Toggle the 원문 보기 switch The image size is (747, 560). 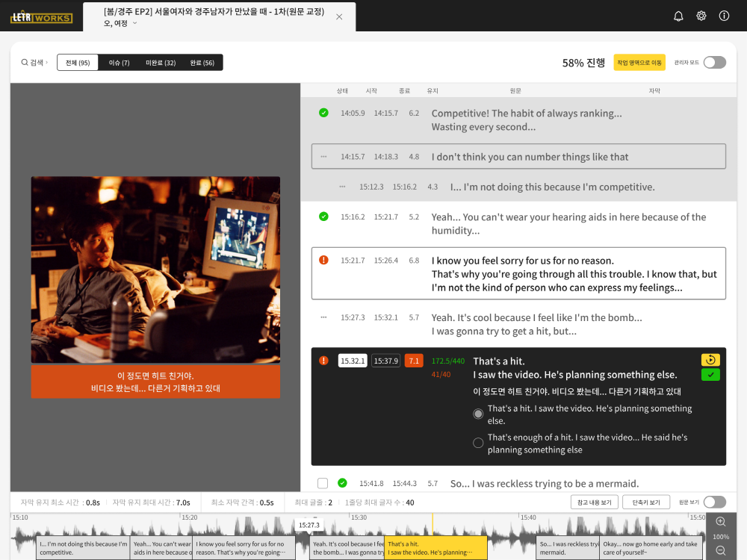click(x=715, y=503)
